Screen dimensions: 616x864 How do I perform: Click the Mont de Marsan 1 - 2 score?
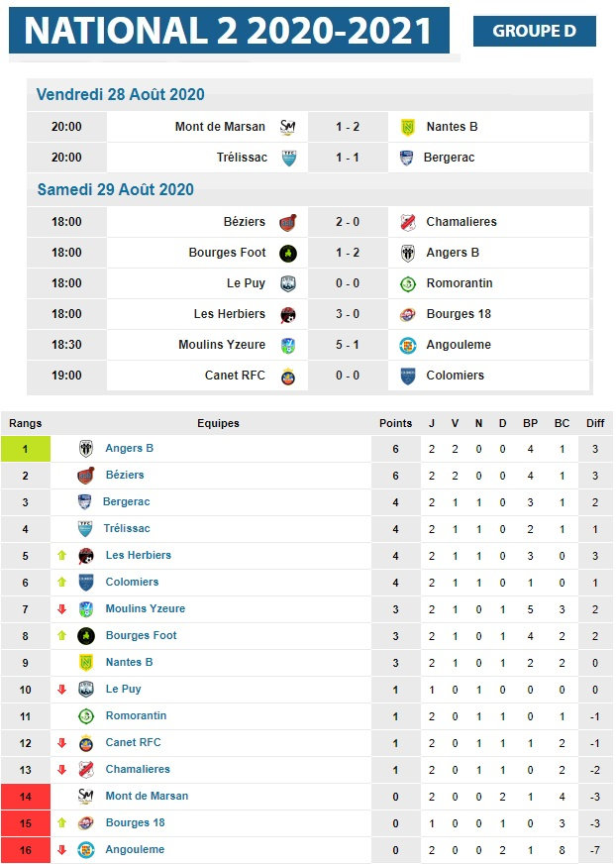(347, 127)
